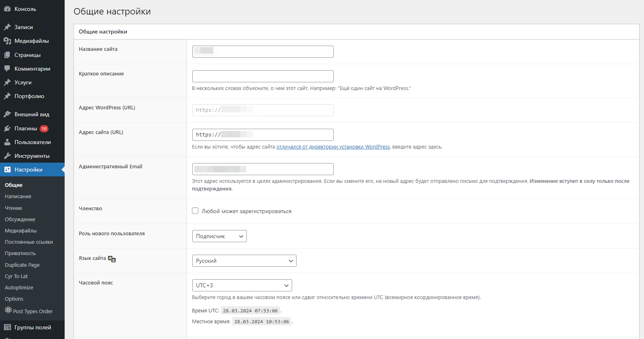Focus the Название сайта input field
644x339 pixels.
[x=263, y=52]
